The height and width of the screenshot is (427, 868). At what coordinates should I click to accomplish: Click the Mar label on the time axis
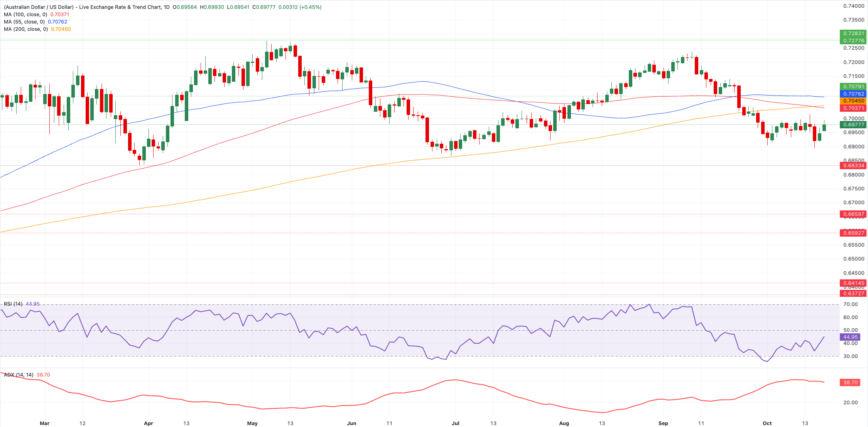point(45,423)
